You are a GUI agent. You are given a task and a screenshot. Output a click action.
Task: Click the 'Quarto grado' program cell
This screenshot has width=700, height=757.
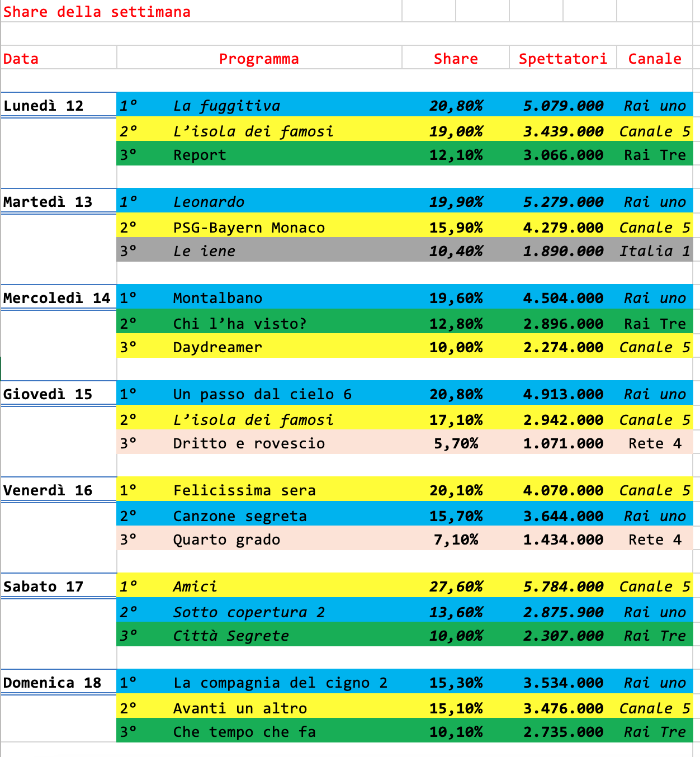point(226,540)
